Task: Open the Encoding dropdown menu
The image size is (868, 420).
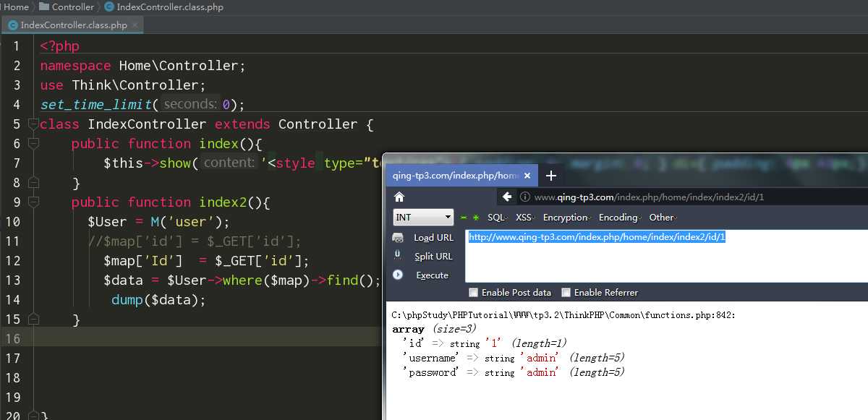Action: point(621,218)
